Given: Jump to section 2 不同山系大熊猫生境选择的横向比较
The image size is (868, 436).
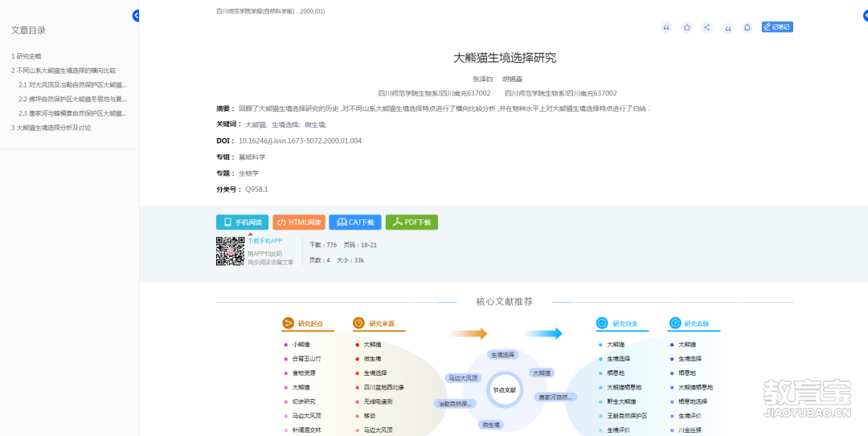Looking at the screenshot, I should [63, 71].
